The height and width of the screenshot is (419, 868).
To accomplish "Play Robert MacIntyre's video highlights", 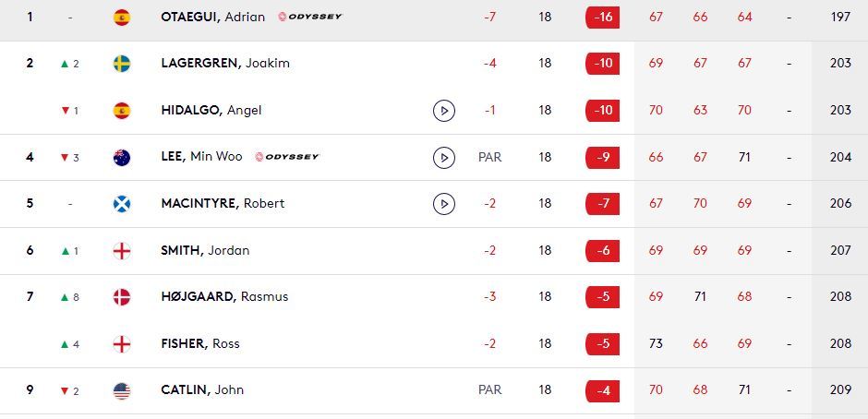I will coord(444,204).
